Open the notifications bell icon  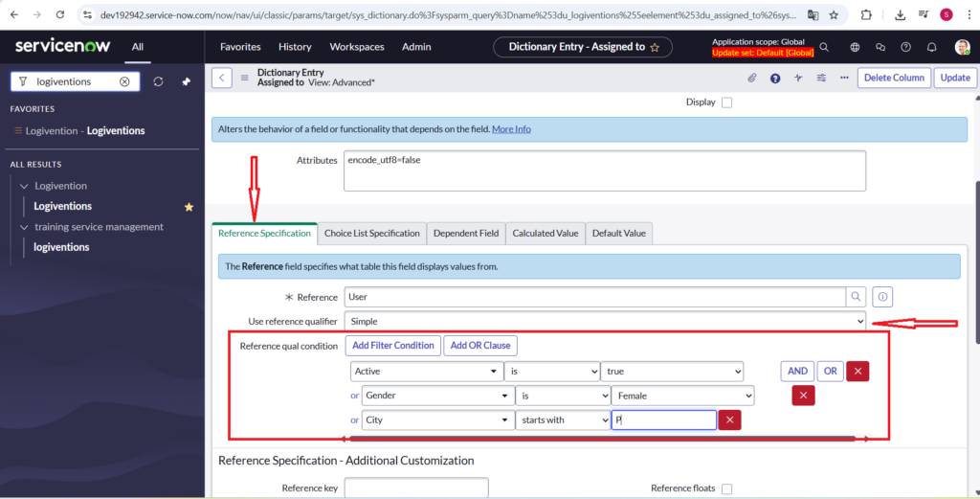932,47
